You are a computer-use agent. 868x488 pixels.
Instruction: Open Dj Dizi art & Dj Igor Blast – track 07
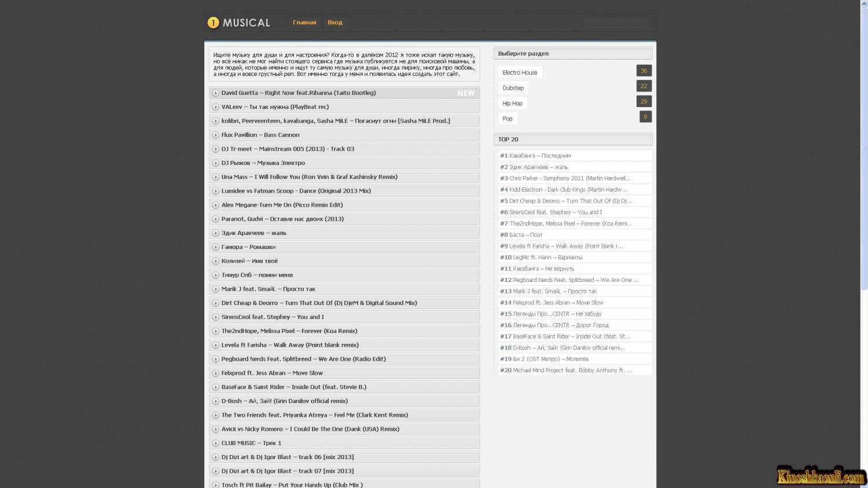coord(288,471)
